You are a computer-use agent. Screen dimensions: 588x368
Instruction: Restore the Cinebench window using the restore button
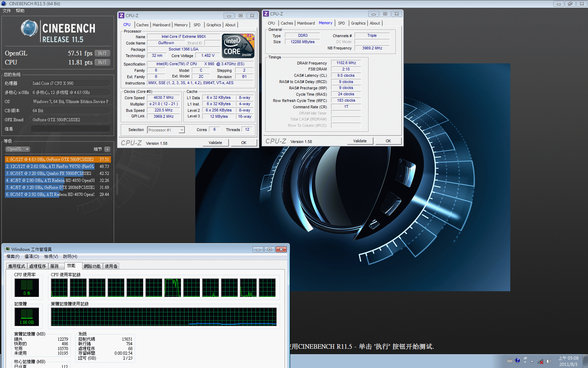coord(570,4)
